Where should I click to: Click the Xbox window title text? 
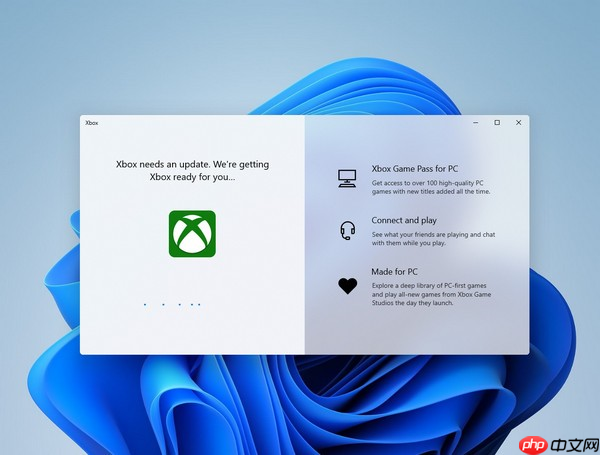coord(92,123)
